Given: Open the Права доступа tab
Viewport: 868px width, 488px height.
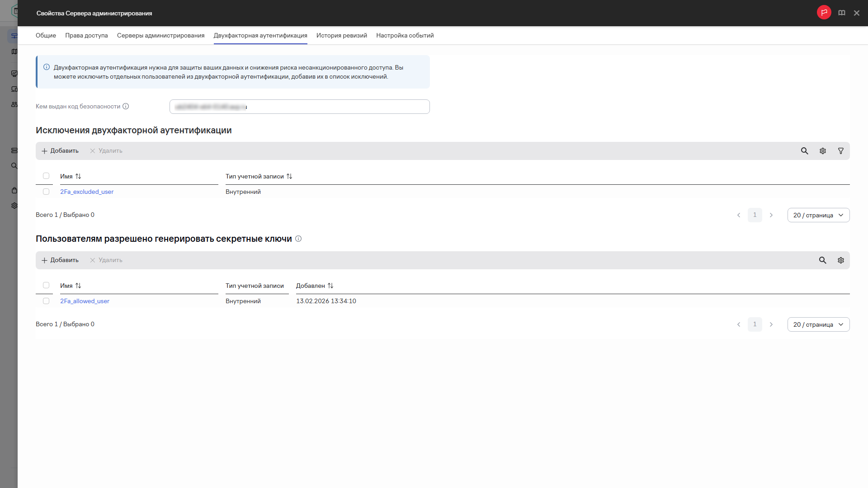Looking at the screenshot, I should pos(86,35).
